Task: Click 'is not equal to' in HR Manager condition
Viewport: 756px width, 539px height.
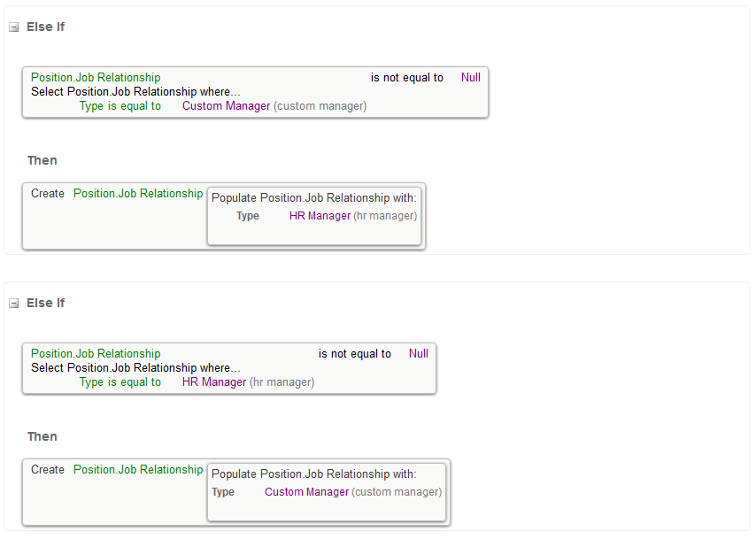Action: (x=354, y=354)
